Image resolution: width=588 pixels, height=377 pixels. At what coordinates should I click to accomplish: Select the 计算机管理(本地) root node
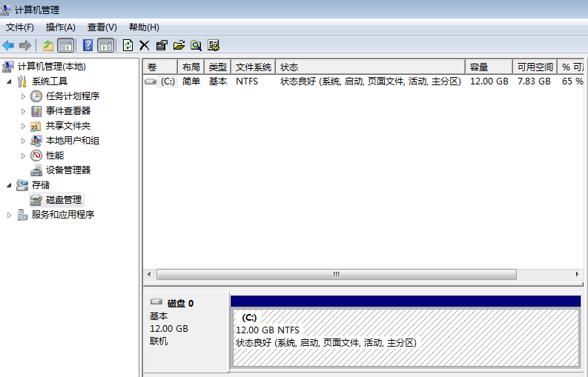[52, 67]
